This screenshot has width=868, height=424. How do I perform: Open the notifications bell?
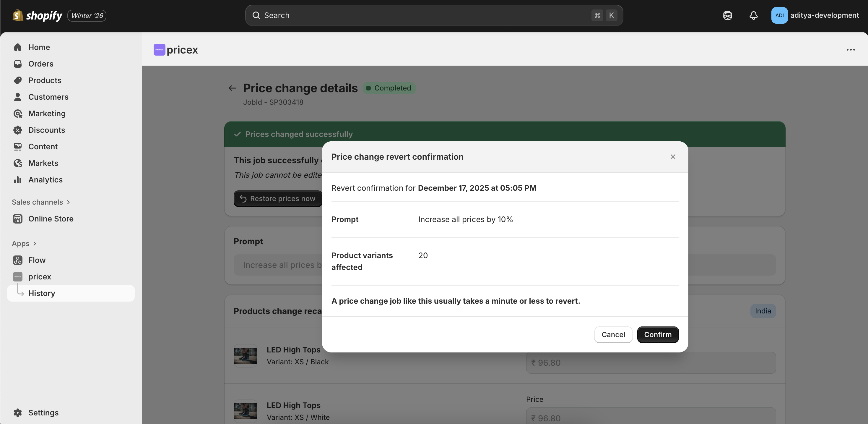pyautogui.click(x=753, y=15)
